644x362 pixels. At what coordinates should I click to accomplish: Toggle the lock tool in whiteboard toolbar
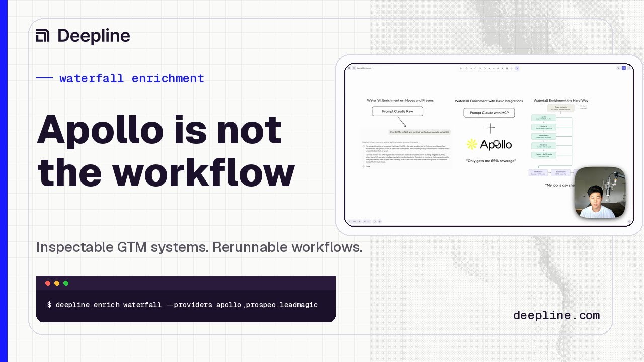461,68
